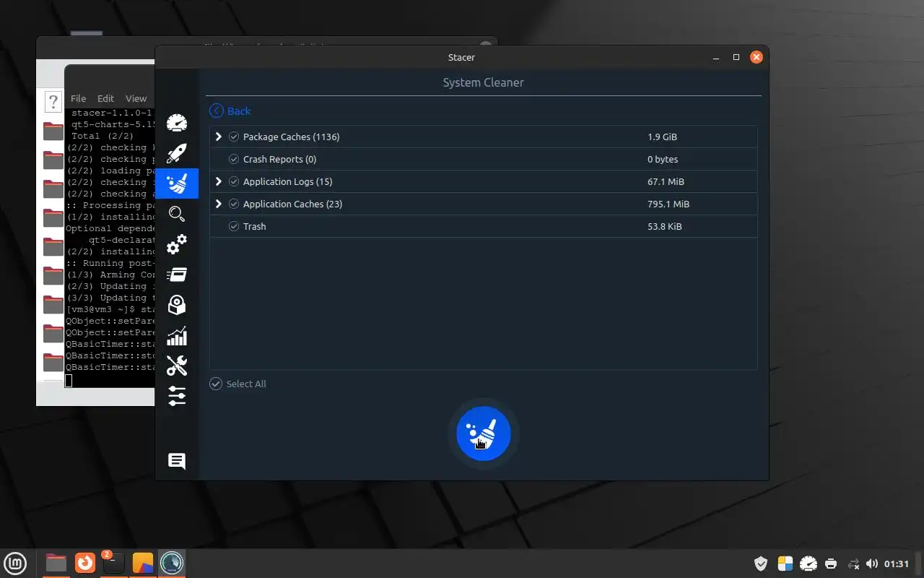Open the Resources chart sidebar icon

[x=177, y=335]
